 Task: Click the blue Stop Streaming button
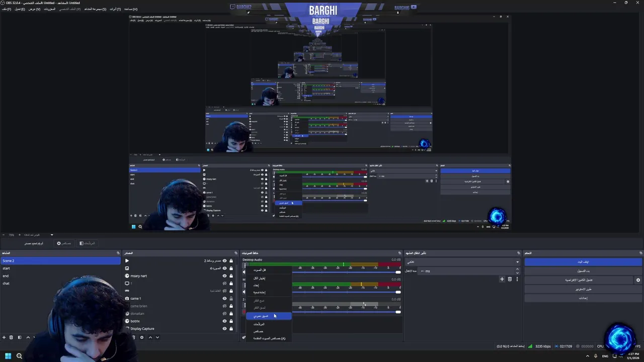pos(583,262)
